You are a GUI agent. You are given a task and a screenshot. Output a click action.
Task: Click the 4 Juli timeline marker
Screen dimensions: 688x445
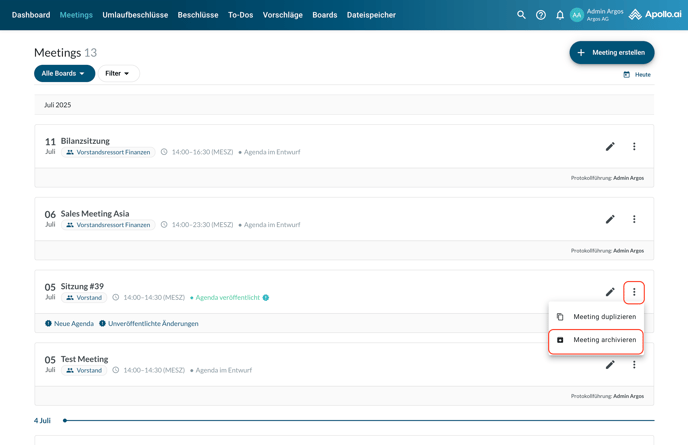coord(65,420)
